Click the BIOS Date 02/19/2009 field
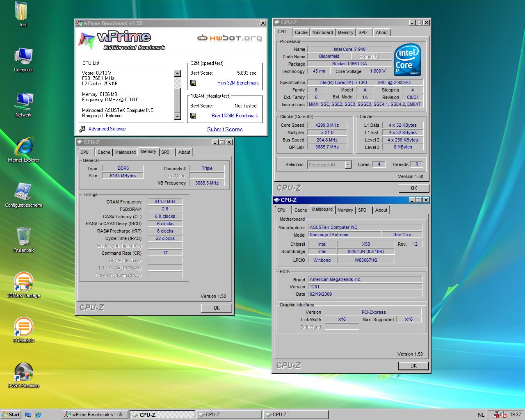Screen dimensions: 525x420 [x=365, y=294]
